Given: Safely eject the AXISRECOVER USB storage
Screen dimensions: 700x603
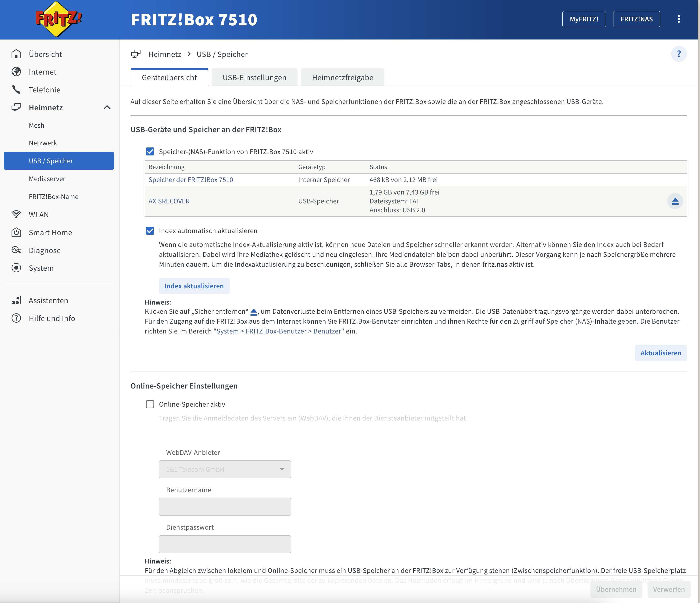Looking at the screenshot, I should (675, 201).
